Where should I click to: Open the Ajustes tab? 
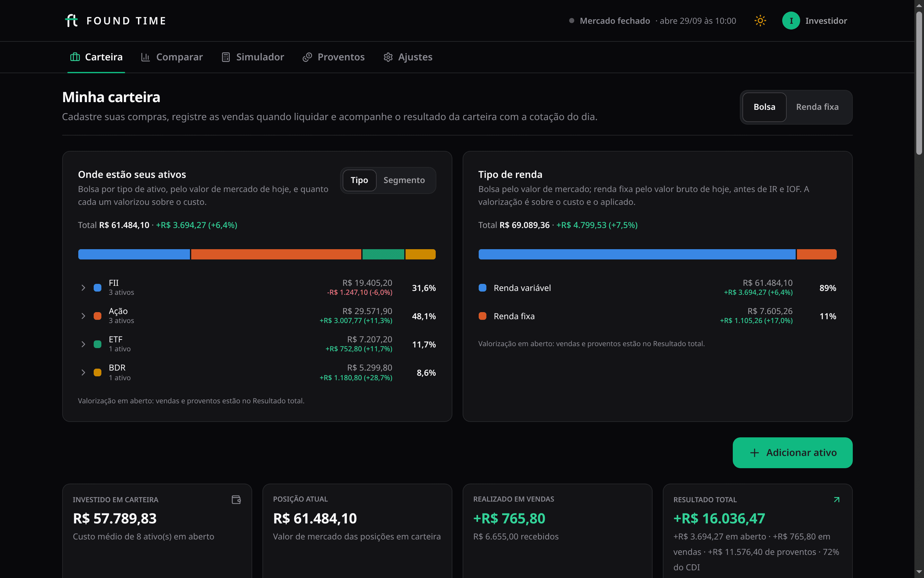tap(408, 57)
